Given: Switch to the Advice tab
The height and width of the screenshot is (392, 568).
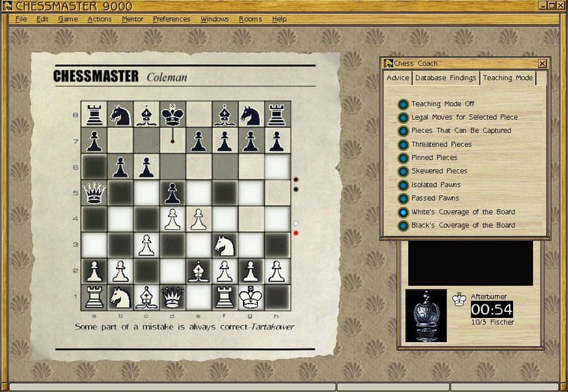Looking at the screenshot, I should click(398, 78).
